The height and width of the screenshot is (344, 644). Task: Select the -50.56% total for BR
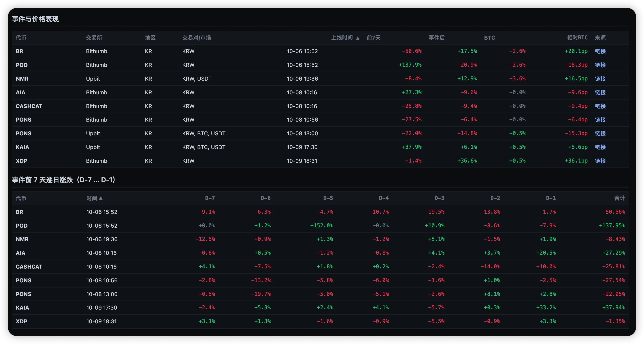613,212
